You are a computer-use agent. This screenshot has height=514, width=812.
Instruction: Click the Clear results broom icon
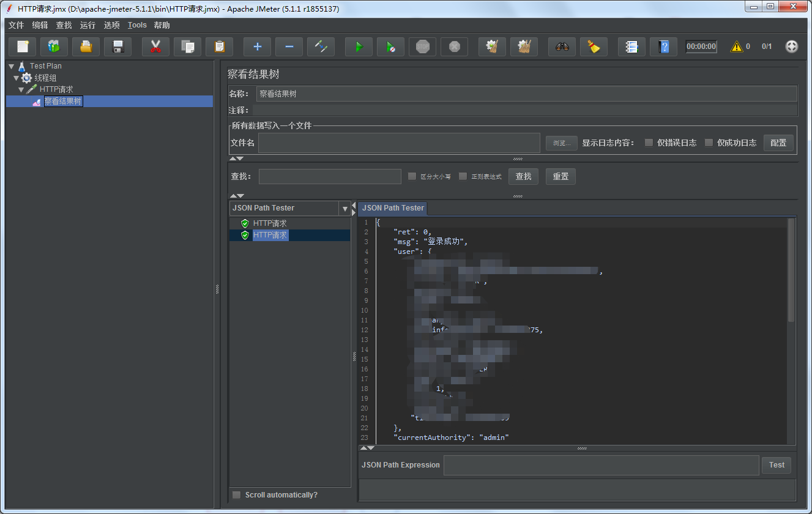493,47
